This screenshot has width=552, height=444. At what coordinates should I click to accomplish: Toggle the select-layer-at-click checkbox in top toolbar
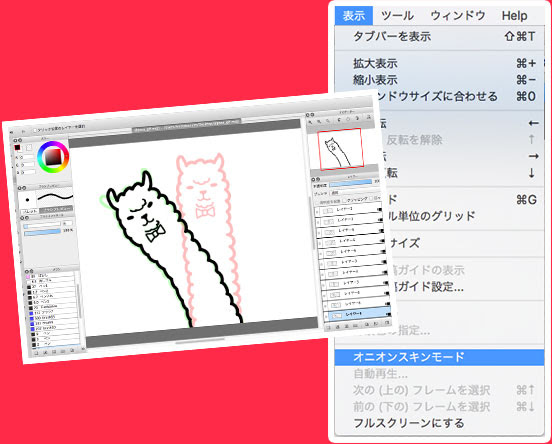(35, 130)
